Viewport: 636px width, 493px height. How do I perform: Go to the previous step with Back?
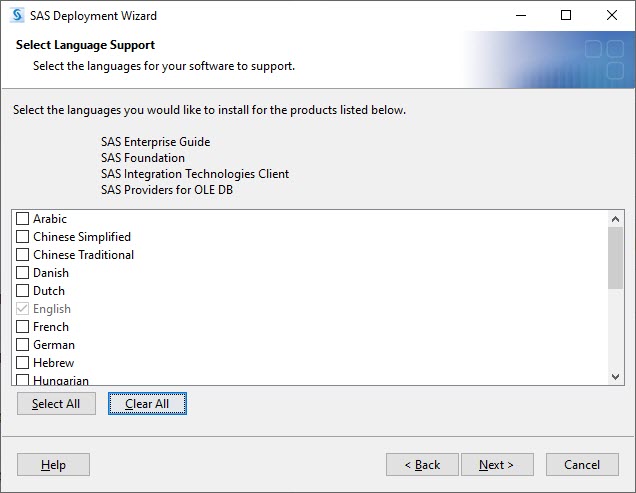(x=422, y=465)
